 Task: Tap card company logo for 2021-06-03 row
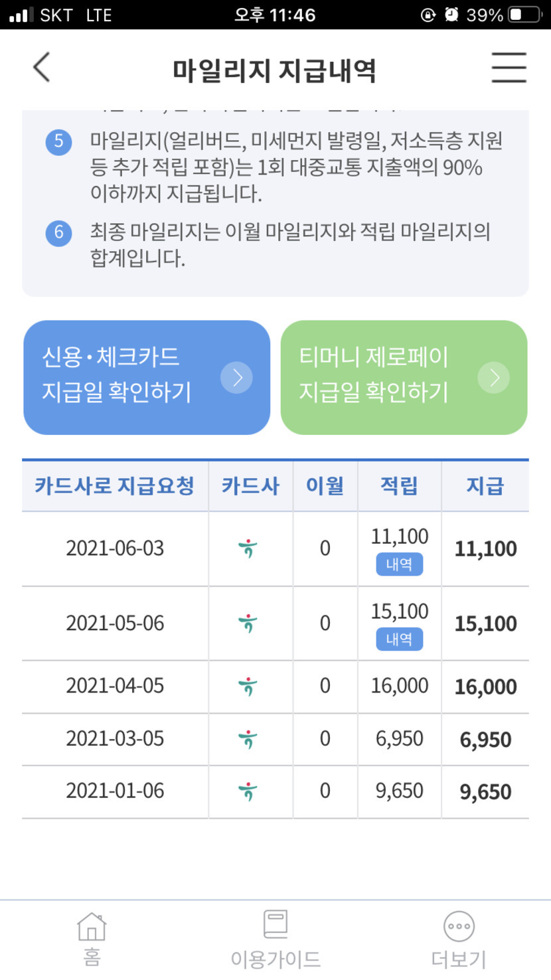pos(248,549)
